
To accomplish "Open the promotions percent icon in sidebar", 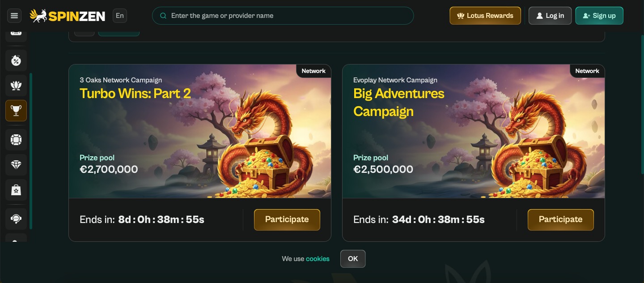I will 16,60.
